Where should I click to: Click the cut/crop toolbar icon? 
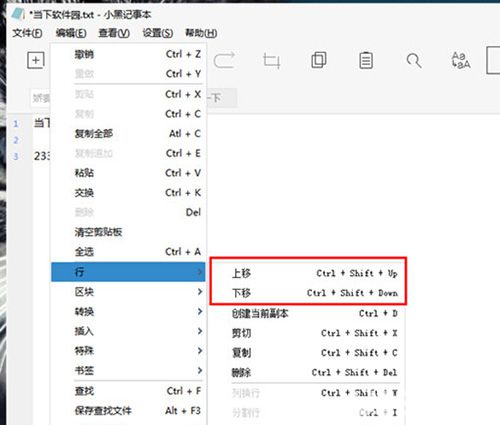271,60
